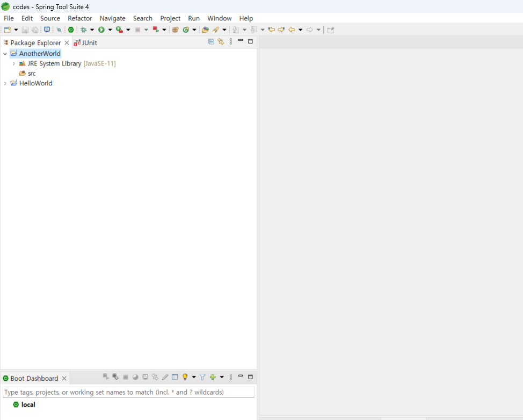Screen dimensions: 523x420
Task: Select the src folder
Action: point(32,74)
